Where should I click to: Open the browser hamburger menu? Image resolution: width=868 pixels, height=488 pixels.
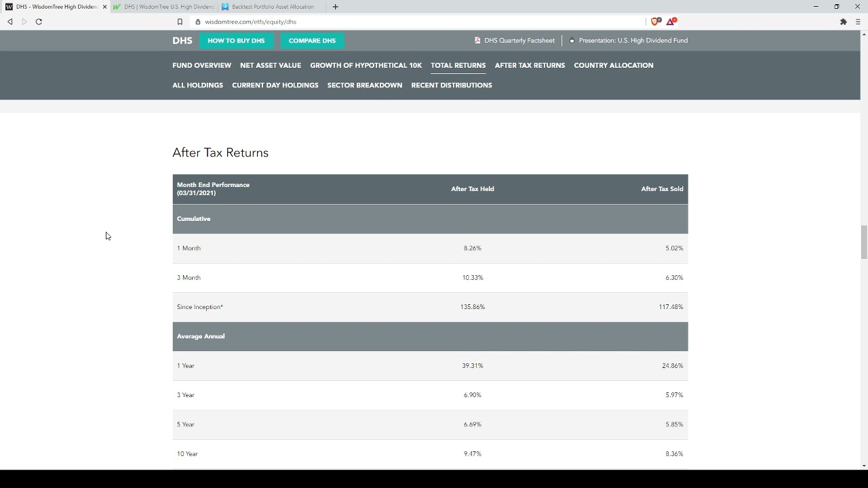(858, 22)
